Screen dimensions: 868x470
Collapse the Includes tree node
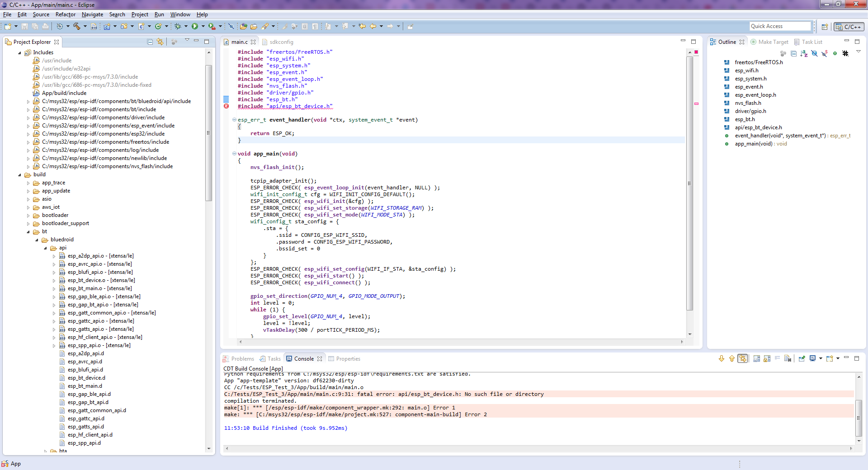[19, 53]
